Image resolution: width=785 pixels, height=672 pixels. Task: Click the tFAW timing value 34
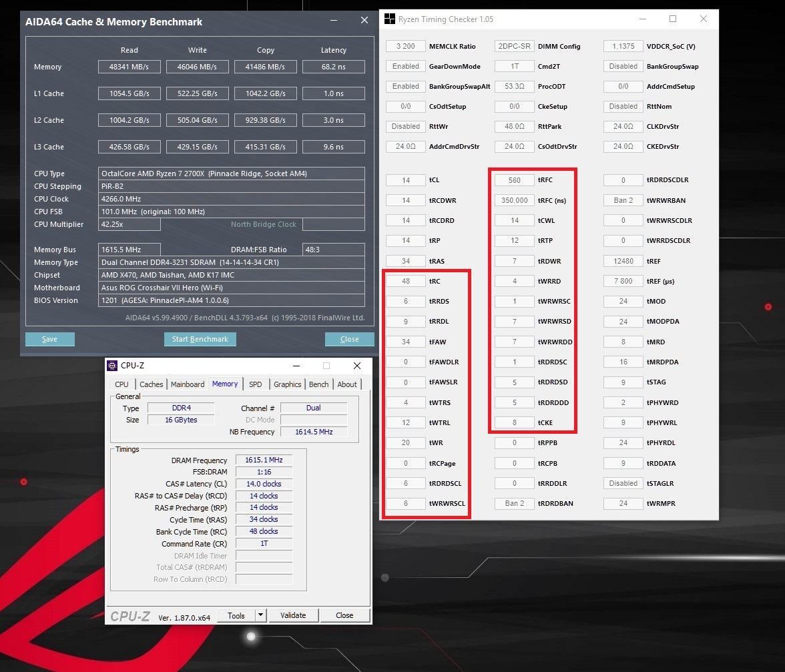(406, 342)
